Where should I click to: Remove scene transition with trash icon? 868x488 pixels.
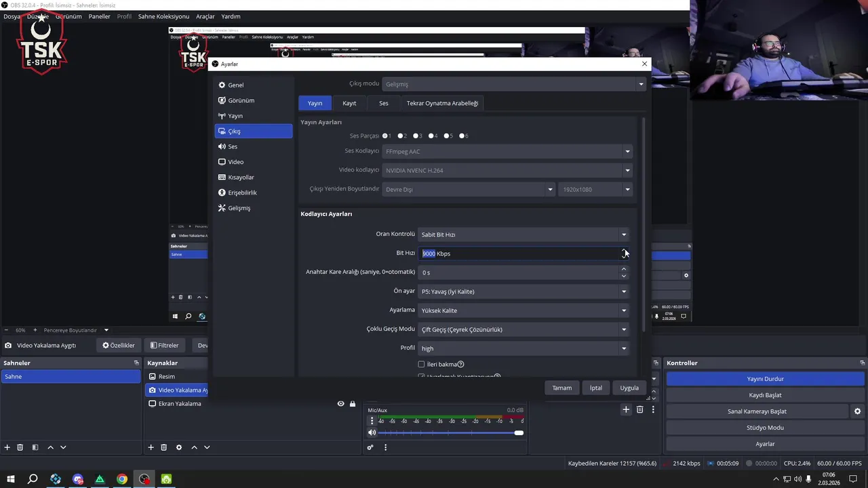click(x=639, y=409)
